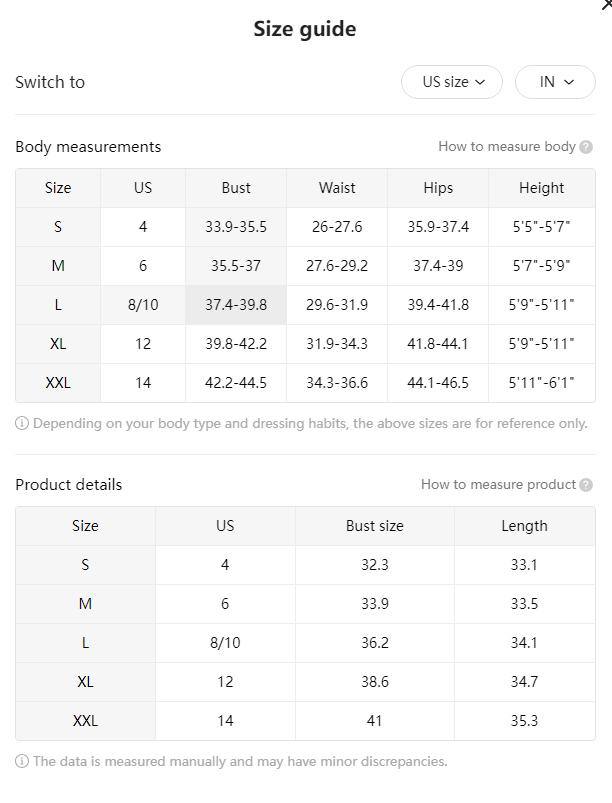Click the help icon beside How to measure body

tap(586, 147)
